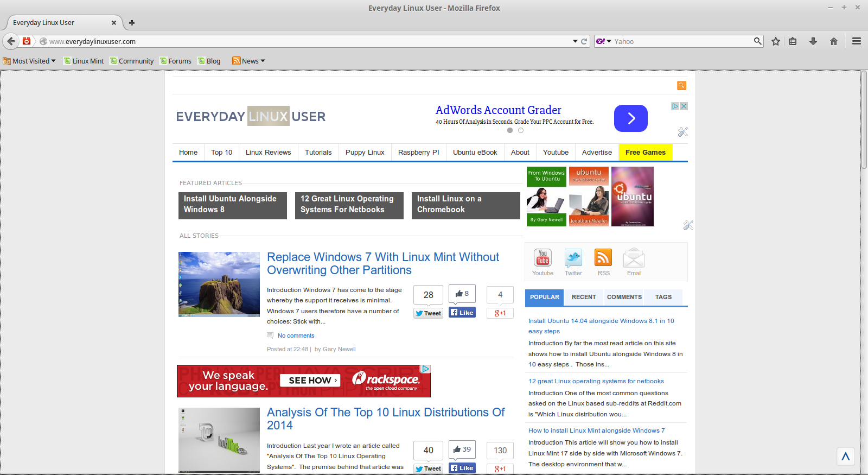Image resolution: width=868 pixels, height=475 pixels.
Task: Close the Everyday Linux User tab
Action: (113, 23)
